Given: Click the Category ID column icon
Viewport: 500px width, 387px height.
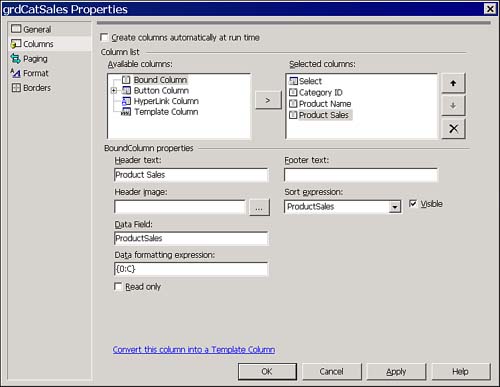Looking at the screenshot, I should (x=293, y=92).
